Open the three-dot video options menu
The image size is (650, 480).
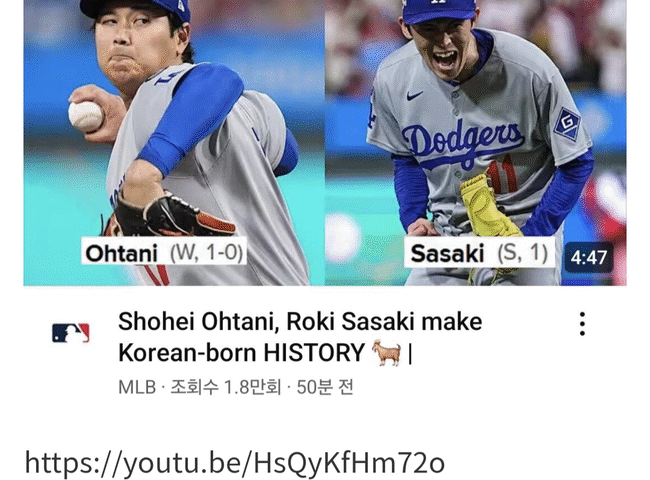pyautogui.click(x=582, y=324)
